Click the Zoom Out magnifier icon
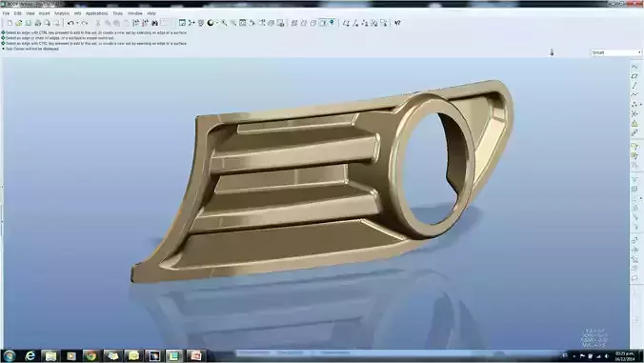 [233, 23]
